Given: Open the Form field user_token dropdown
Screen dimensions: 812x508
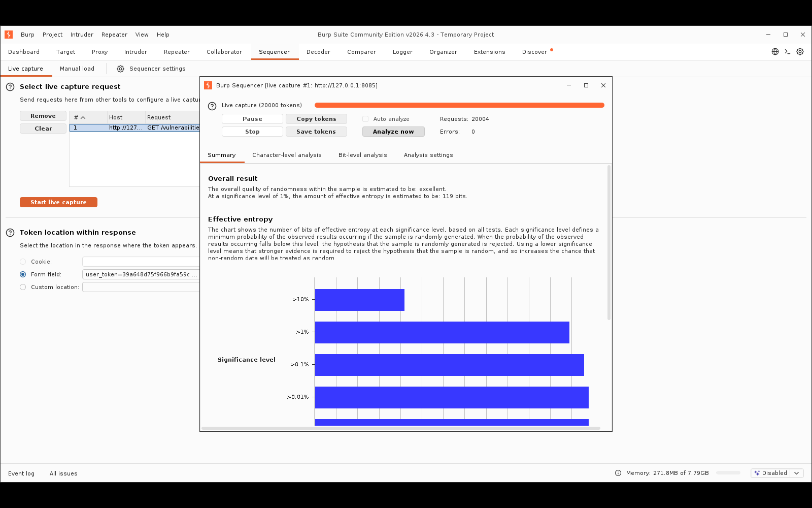Looking at the screenshot, I should click(141, 274).
